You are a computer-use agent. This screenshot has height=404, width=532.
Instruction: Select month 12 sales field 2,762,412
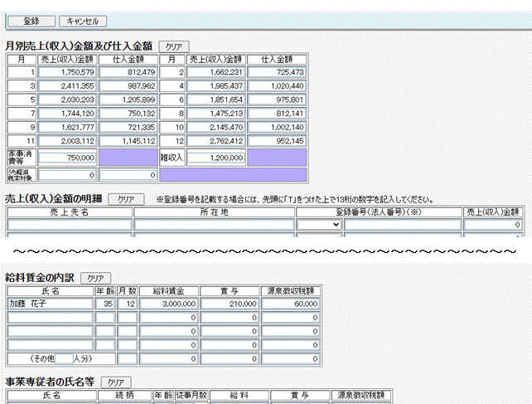[x=216, y=141]
